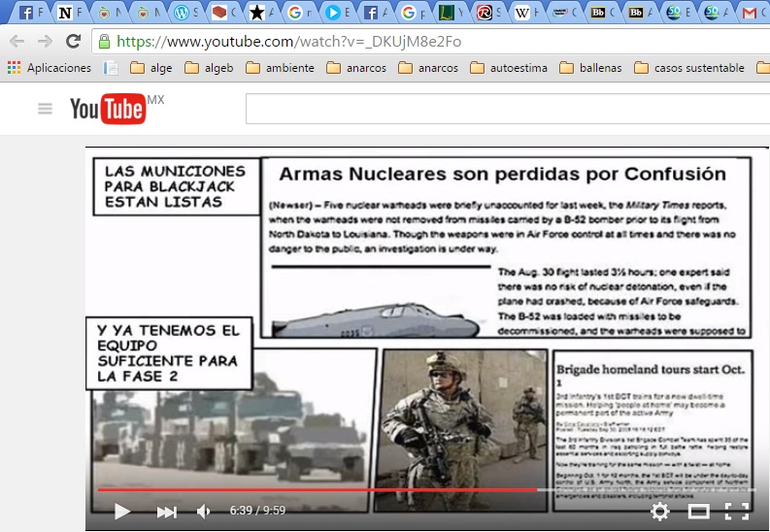
Task: Reload the page with the refresh icon
Action: pyautogui.click(x=73, y=42)
